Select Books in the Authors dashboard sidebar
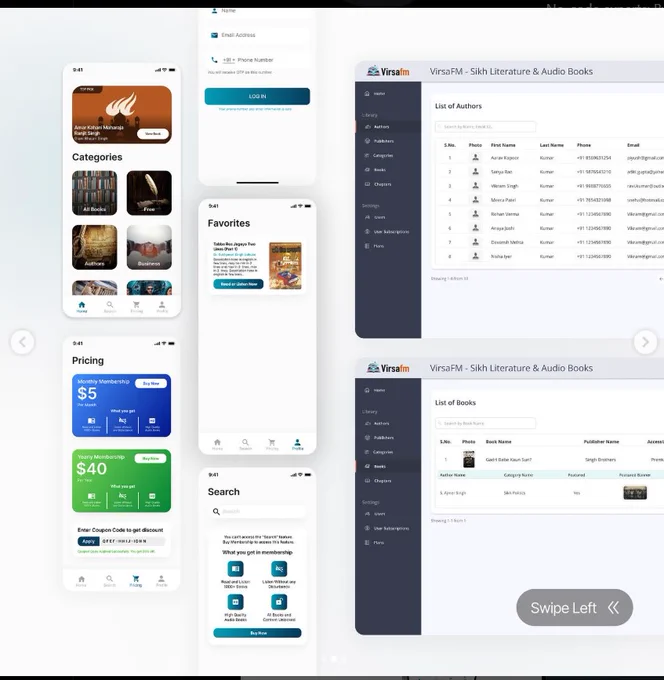664x680 pixels. 379,170
